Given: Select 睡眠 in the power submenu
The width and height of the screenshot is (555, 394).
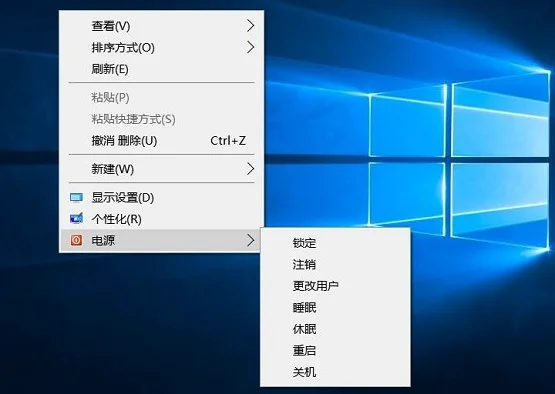Looking at the screenshot, I should tap(335, 308).
